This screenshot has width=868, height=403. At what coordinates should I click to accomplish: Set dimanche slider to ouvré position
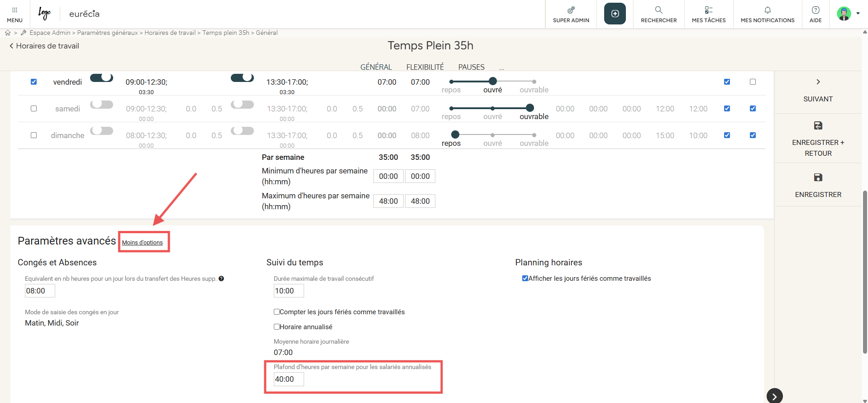[492, 135]
